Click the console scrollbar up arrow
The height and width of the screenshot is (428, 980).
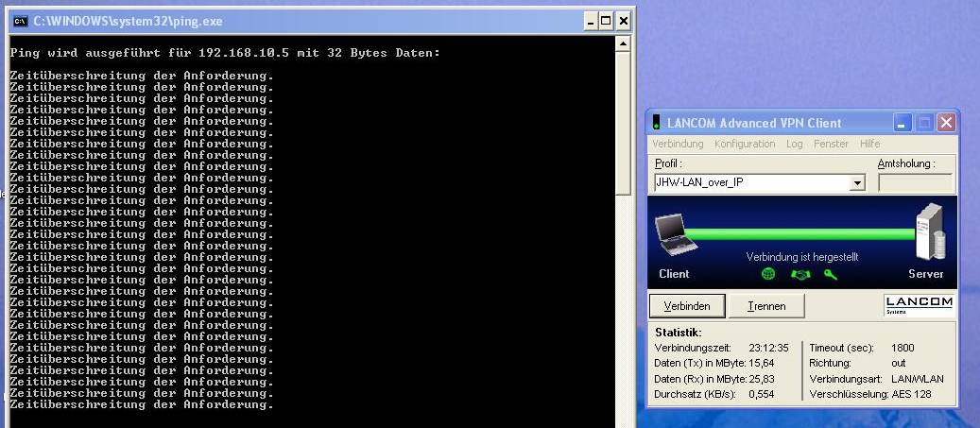pyautogui.click(x=623, y=44)
